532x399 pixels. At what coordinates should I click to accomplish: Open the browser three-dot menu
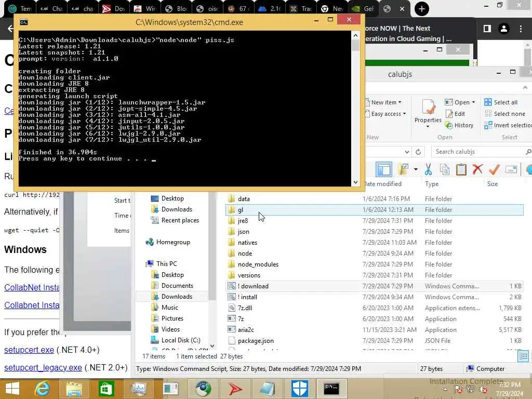521,29
